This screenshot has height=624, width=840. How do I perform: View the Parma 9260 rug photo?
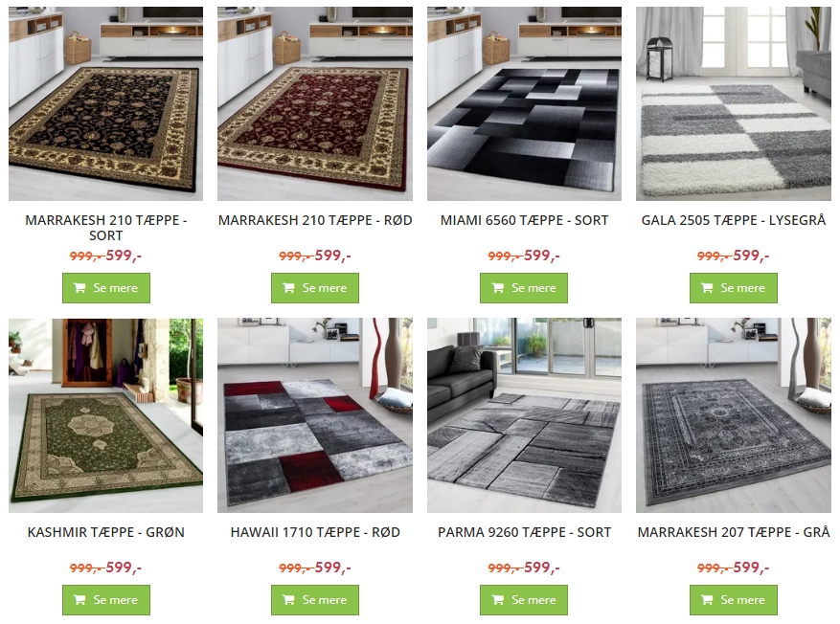coord(524,415)
